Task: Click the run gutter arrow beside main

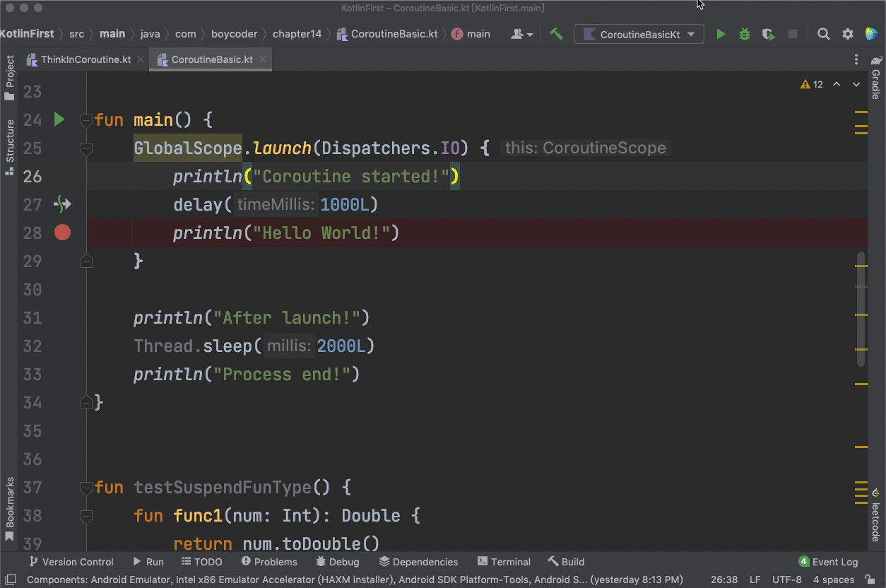Action: [x=59, y=119]
